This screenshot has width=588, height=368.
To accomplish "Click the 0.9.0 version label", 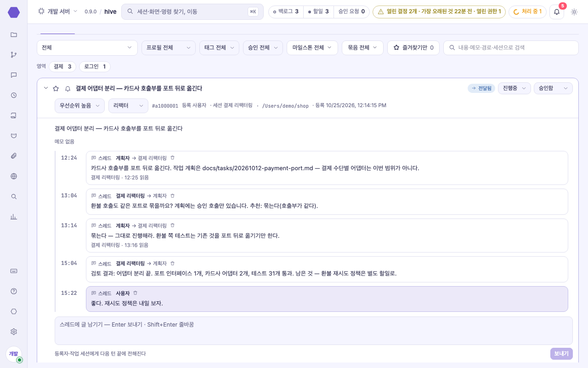I will tap(90, 11).
